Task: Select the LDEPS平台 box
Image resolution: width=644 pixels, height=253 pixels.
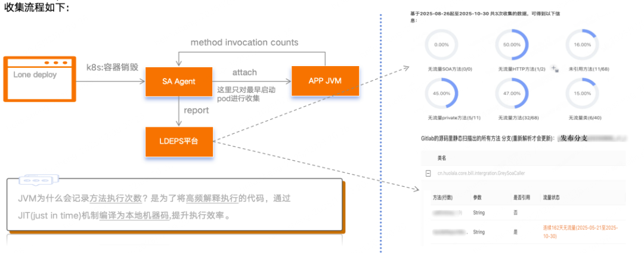Action: point(179,142)
